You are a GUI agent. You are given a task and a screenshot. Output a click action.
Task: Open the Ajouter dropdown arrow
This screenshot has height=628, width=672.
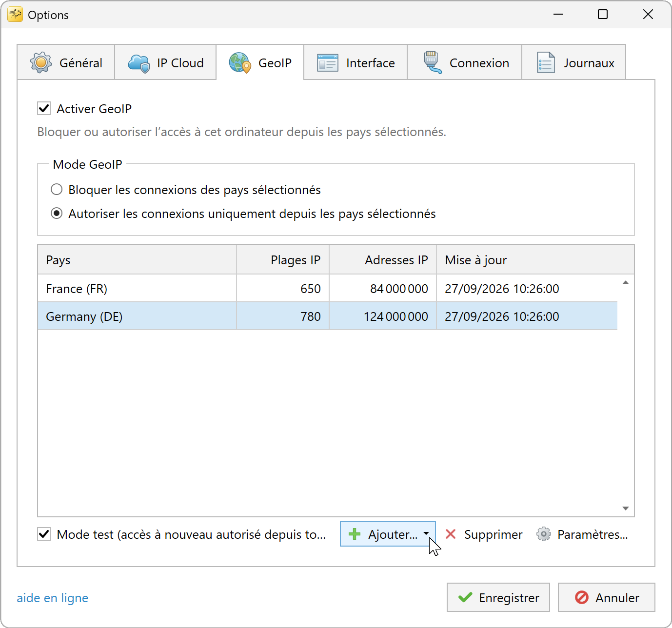click(426, 533)
